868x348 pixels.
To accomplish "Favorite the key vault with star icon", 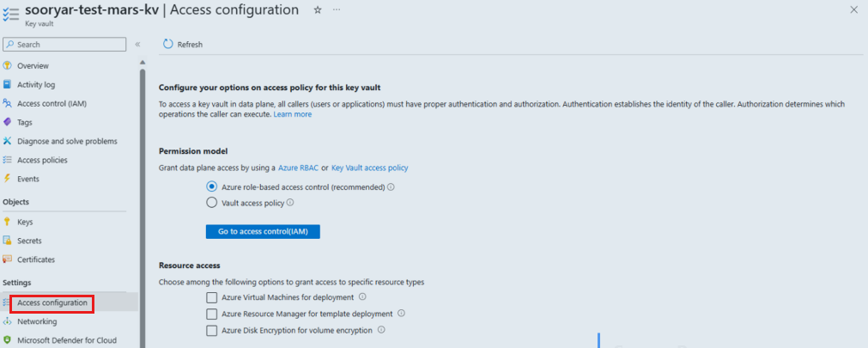I will (x=317, y=10).
